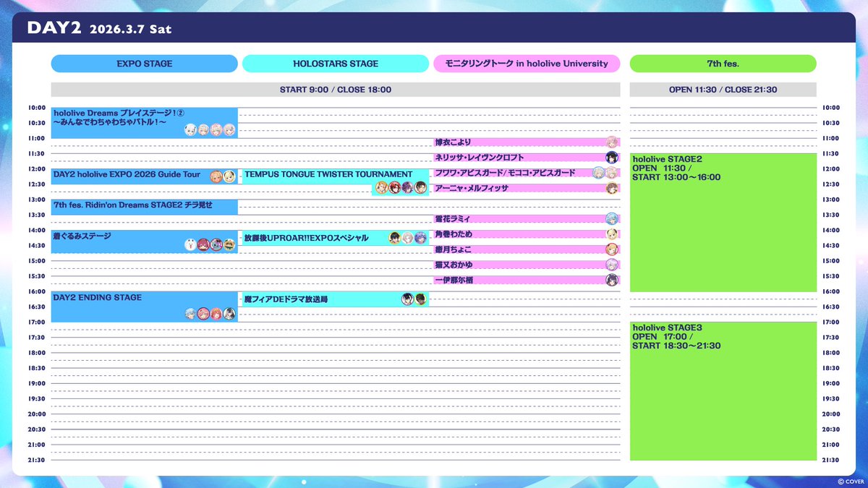Click the black-and-white-haired avatar in DAY2 ENDING STAGE
Screen dimensions: 868x488
(x=229, y=314)
